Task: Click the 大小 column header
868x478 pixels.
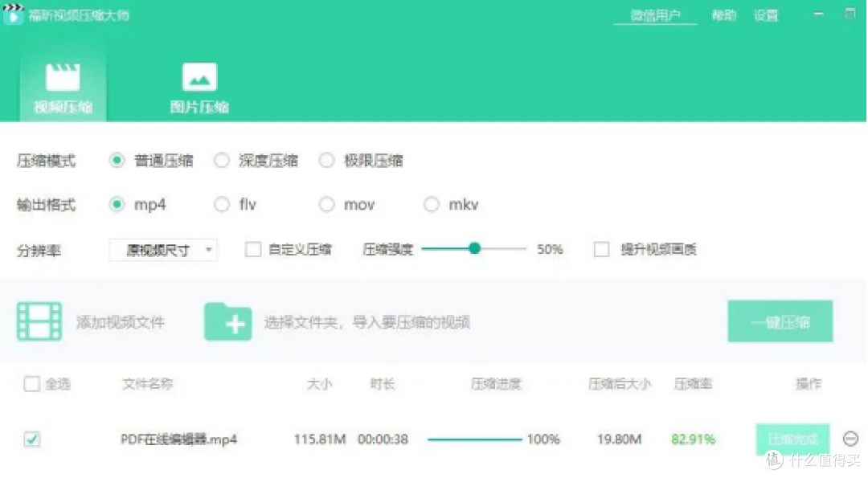Action: 320,384
